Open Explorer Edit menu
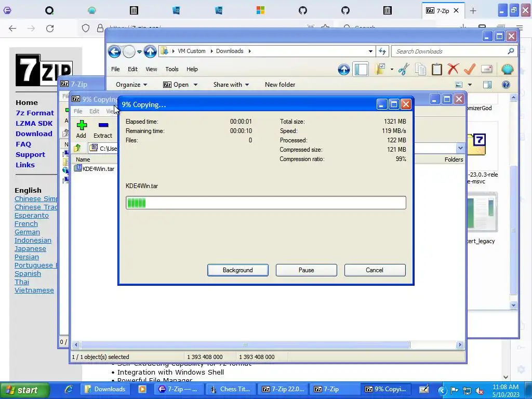This screenshot has height=399, width=532. (x=132, y=69)
